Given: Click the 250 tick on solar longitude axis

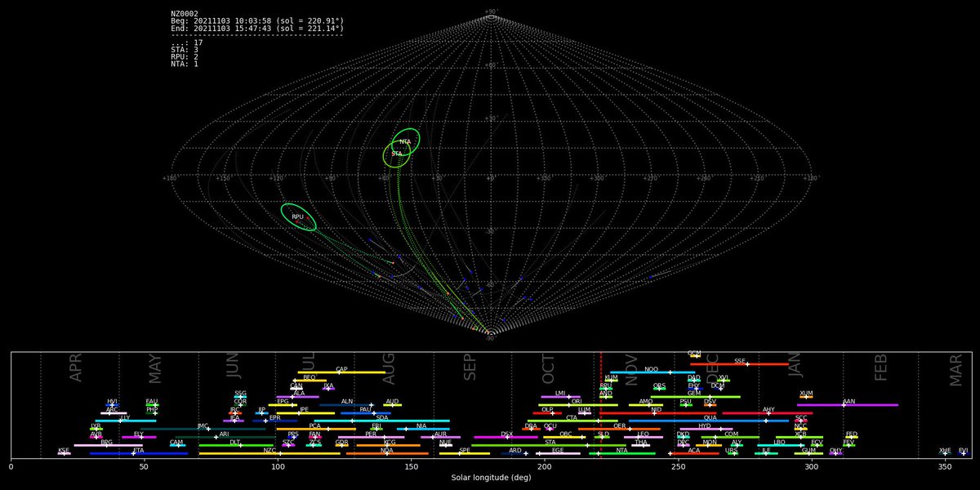Looking at the screenshot, I should 678,466.
